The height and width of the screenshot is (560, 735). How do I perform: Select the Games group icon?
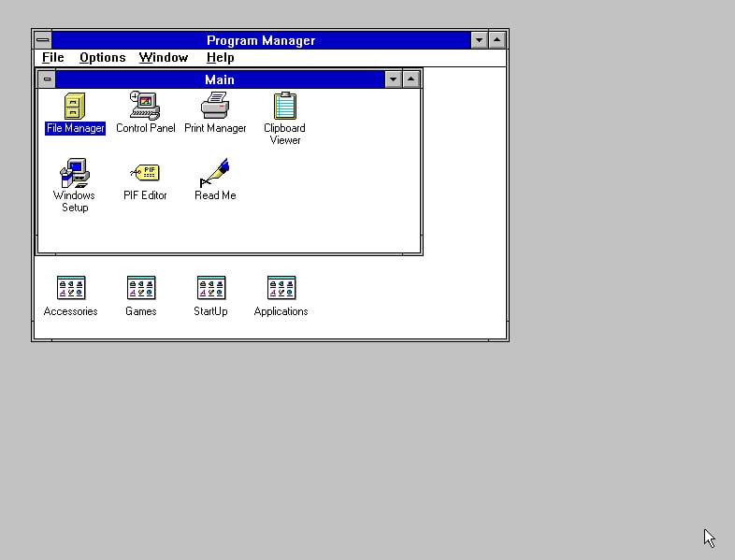coord(141,288)
